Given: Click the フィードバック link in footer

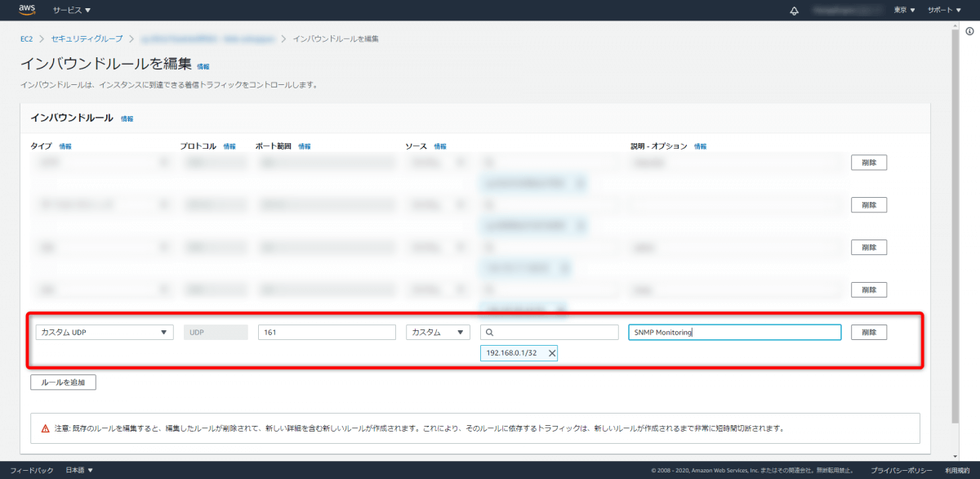Looking at the screenshot, I should 32,470.
